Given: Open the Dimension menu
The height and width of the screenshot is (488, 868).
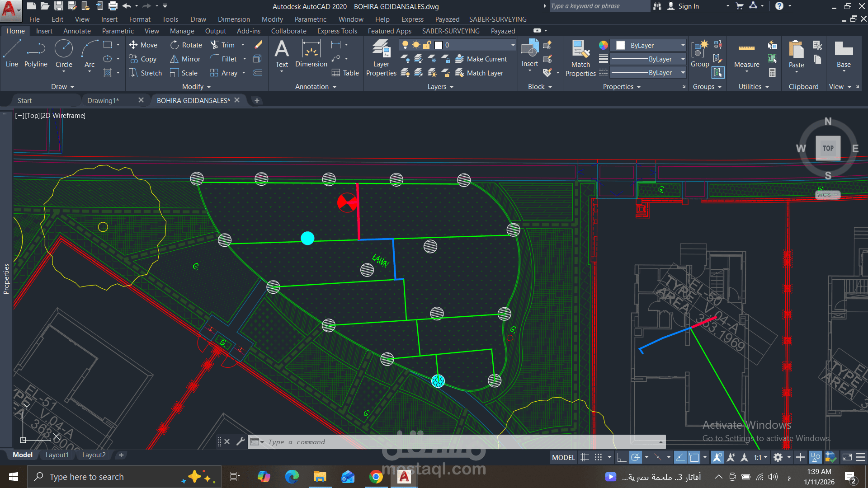Looking at the screenshot, I should (x=234, y=19).
